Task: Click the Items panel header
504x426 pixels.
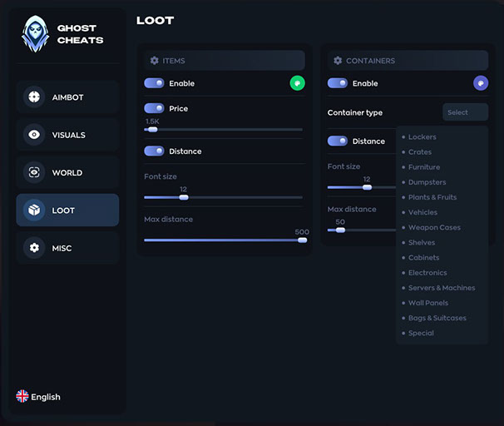Action: (x=225, y=61)
